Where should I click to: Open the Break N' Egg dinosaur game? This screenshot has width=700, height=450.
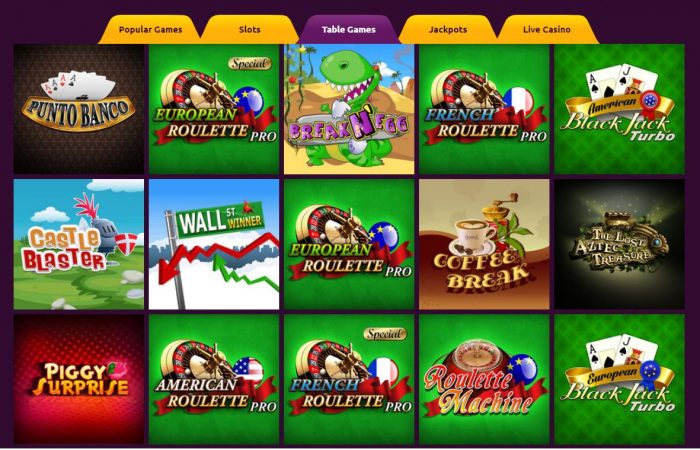[x=349, y=109]
